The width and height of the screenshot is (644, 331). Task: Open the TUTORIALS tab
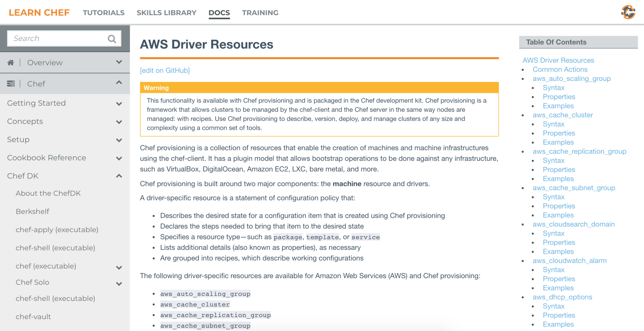tap(104, 13)
